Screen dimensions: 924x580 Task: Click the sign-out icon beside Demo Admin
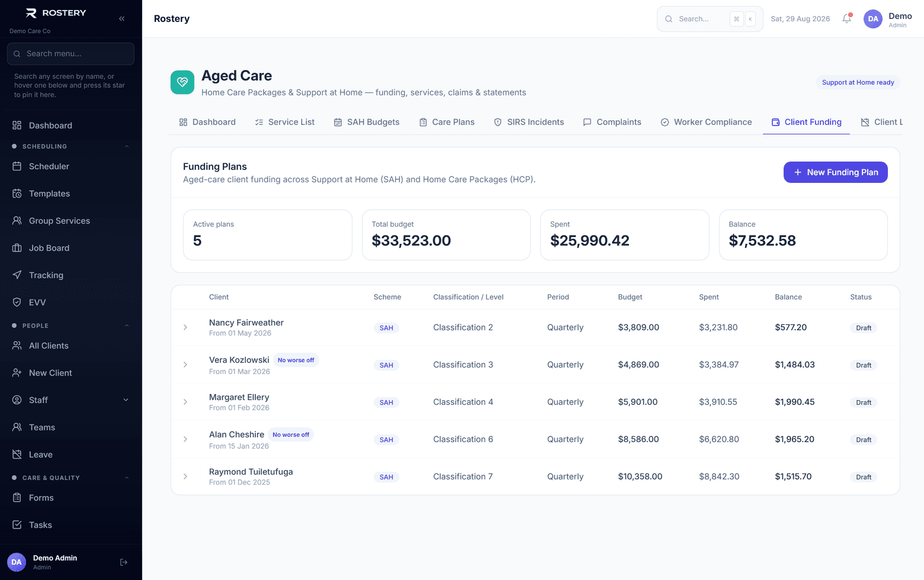pyautogui.click(x=124, y=562)
